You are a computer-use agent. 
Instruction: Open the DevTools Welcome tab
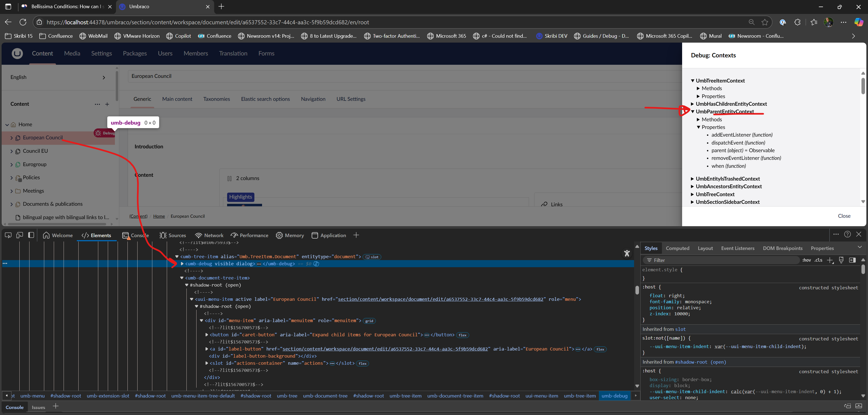[x=58, y=236]
